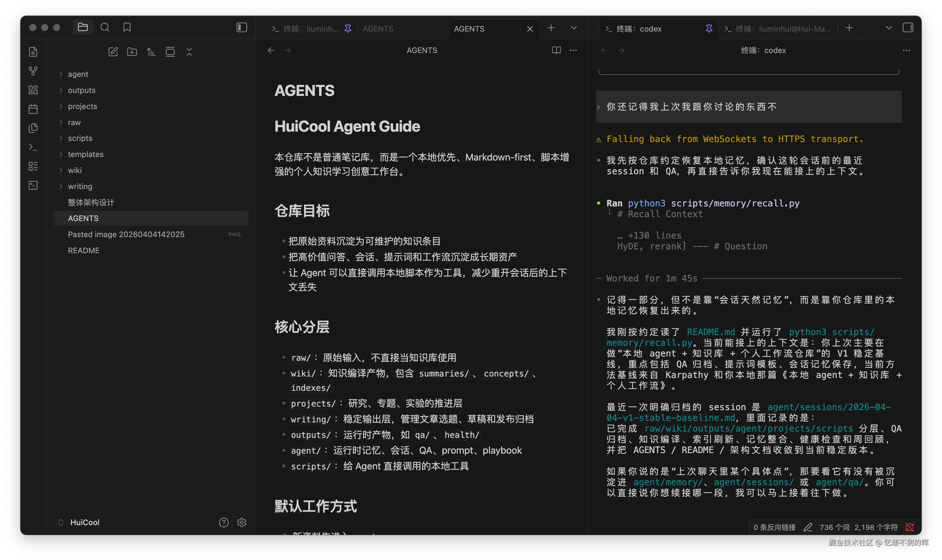Click the 仓库目标 heading

302,211
